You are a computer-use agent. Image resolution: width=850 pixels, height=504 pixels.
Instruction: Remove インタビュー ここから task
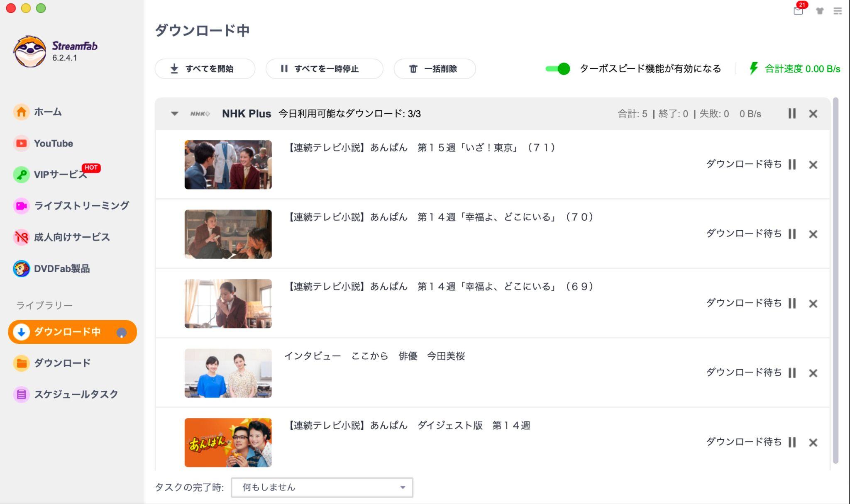click(x=813, y=373)
